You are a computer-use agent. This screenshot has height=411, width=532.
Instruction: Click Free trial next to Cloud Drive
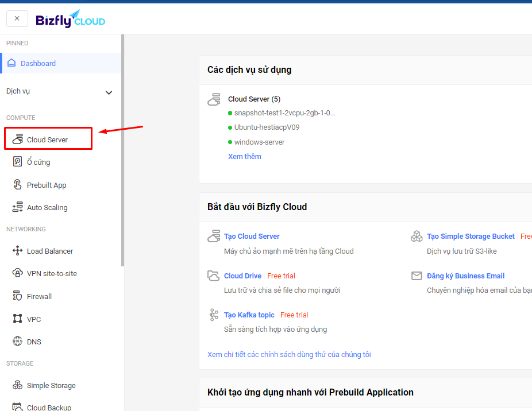tap(282, 276)
